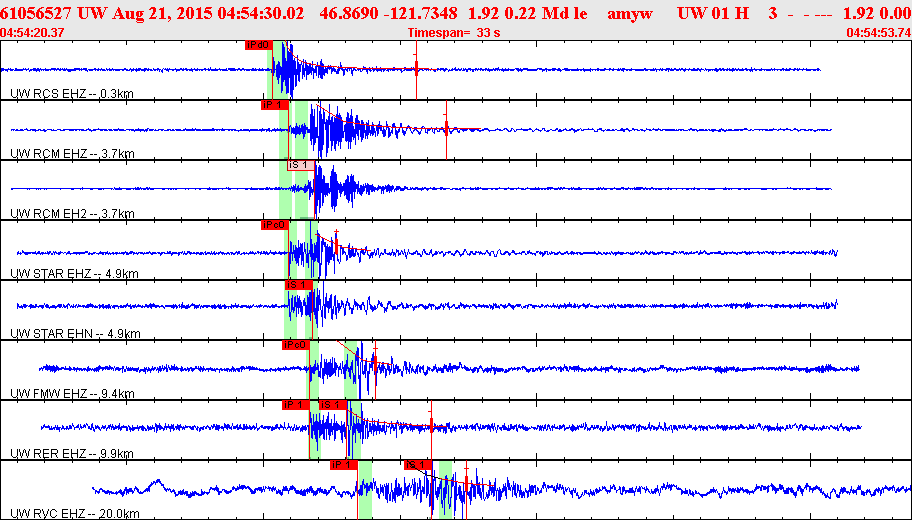Click the iS 1 pick flag on RER EHZ
The width and height of the screenshot is (912, 520).
[x=333, y=405]
